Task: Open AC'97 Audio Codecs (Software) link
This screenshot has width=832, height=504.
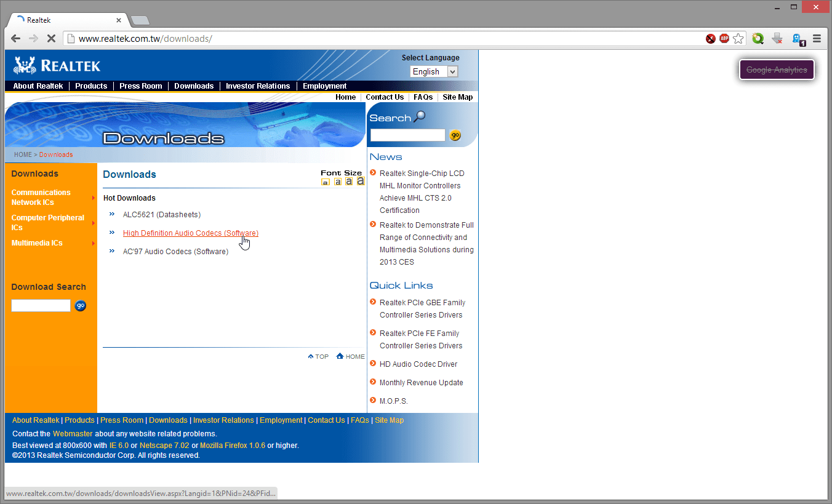Action: (x=175, y=252)
